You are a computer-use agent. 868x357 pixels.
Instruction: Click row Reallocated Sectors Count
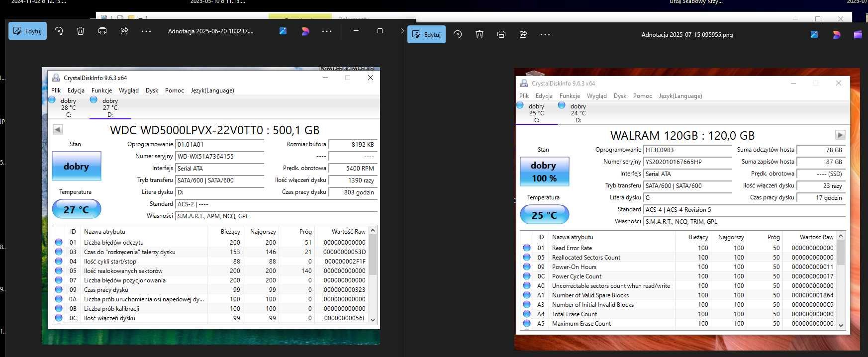click(x=679, y=257)
